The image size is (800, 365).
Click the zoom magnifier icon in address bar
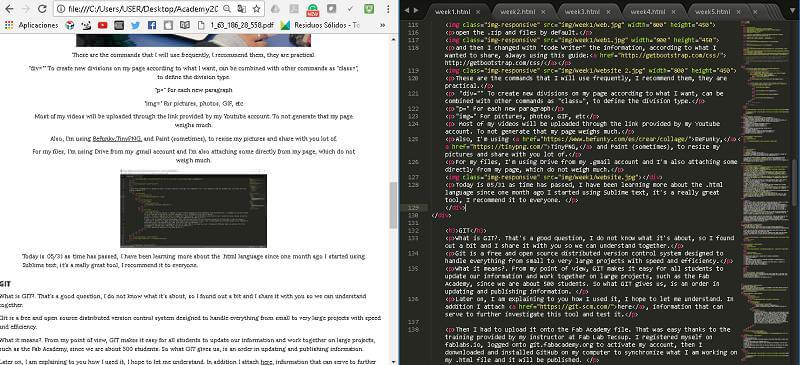pyautogui.click(x=227, y=9)
